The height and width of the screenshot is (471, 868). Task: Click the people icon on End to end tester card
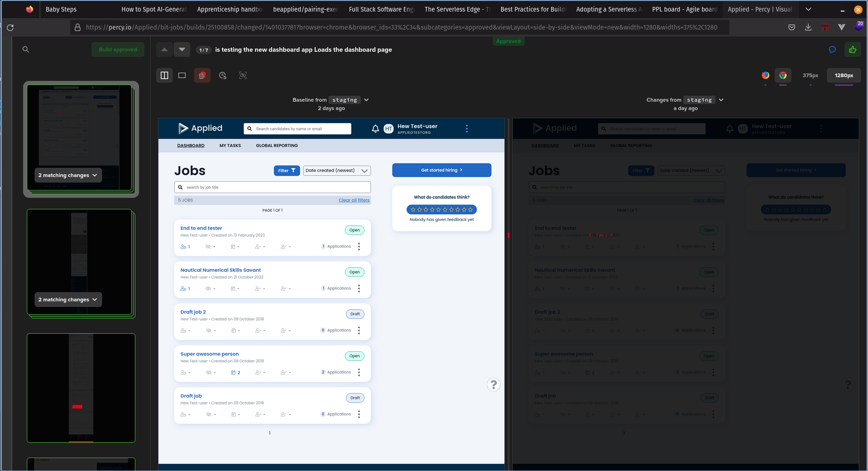coord(183,247)
